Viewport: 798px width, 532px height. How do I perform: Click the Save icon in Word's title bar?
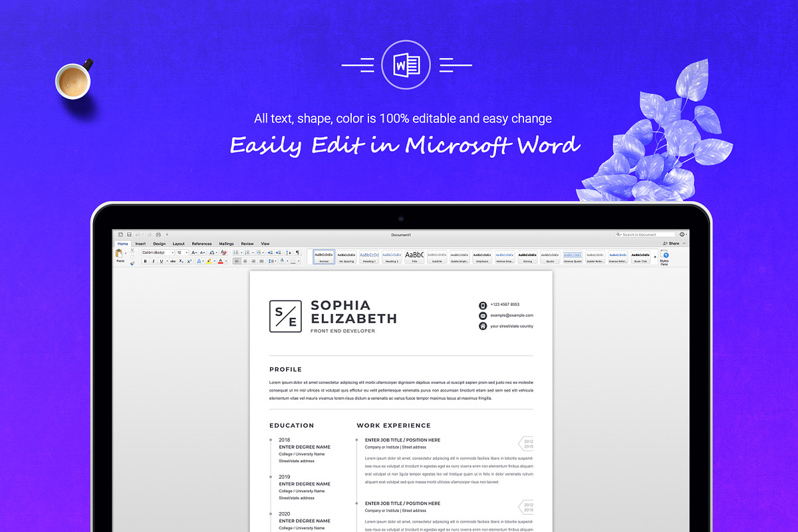tap(129, 235)
